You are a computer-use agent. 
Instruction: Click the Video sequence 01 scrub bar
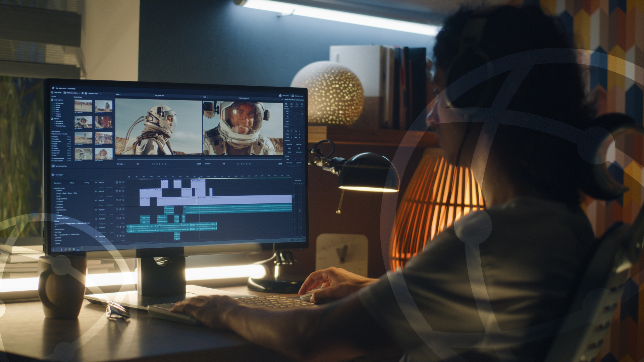pyautogui.click(x=243, y=160)
